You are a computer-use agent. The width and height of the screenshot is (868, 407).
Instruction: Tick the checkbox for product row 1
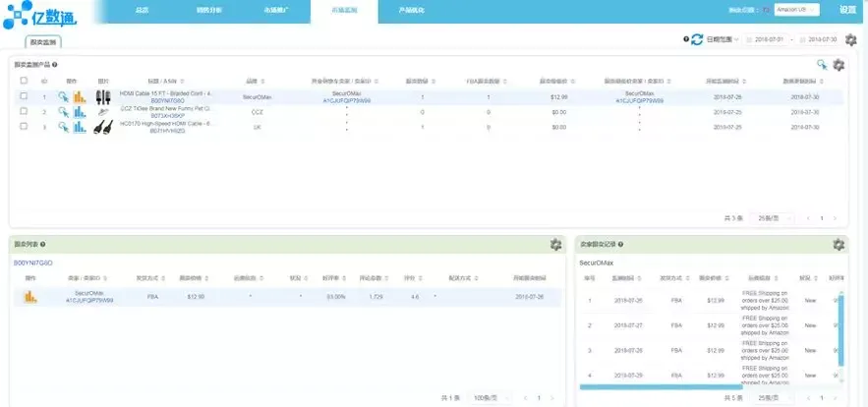pyautogui.click(x=24, y=95)
